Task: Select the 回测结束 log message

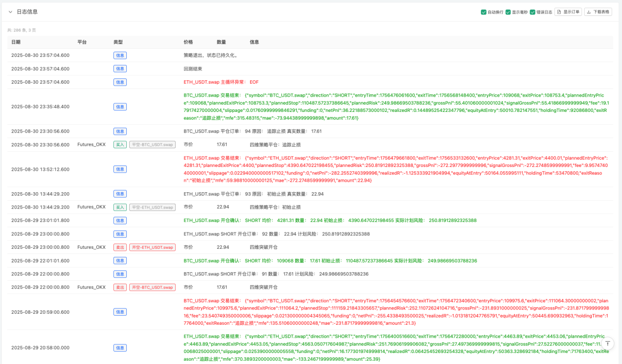Action: pos(193,69)
